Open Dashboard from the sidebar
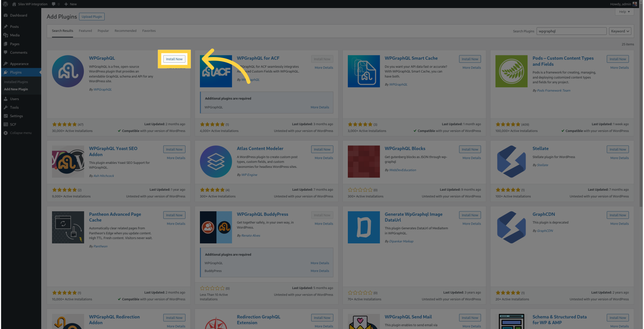Viewport: 644px width, 329px height. point(18,15)
